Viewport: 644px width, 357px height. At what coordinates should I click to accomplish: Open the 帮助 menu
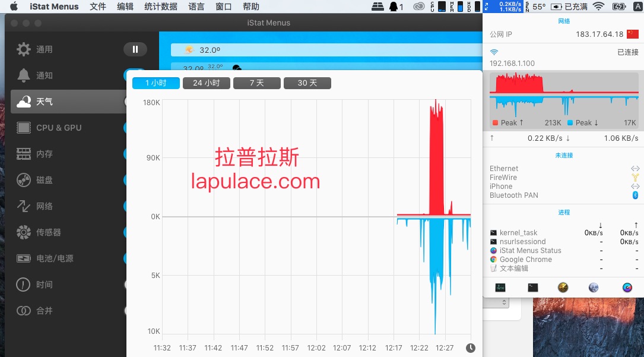tap(250, 7)
